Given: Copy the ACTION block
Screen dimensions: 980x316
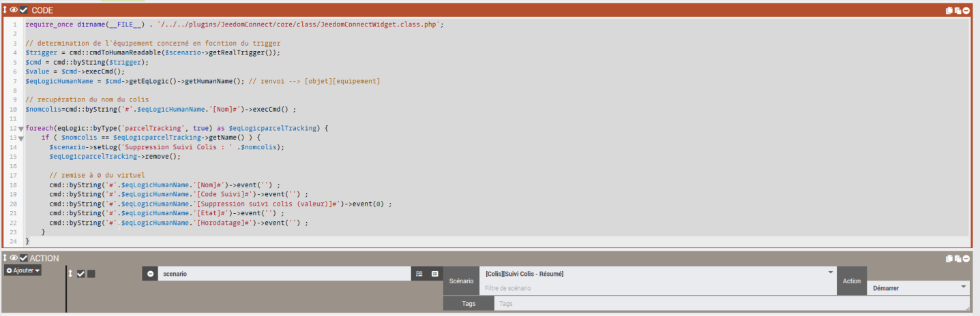Looking at the screenshot, I should point(949,259).
